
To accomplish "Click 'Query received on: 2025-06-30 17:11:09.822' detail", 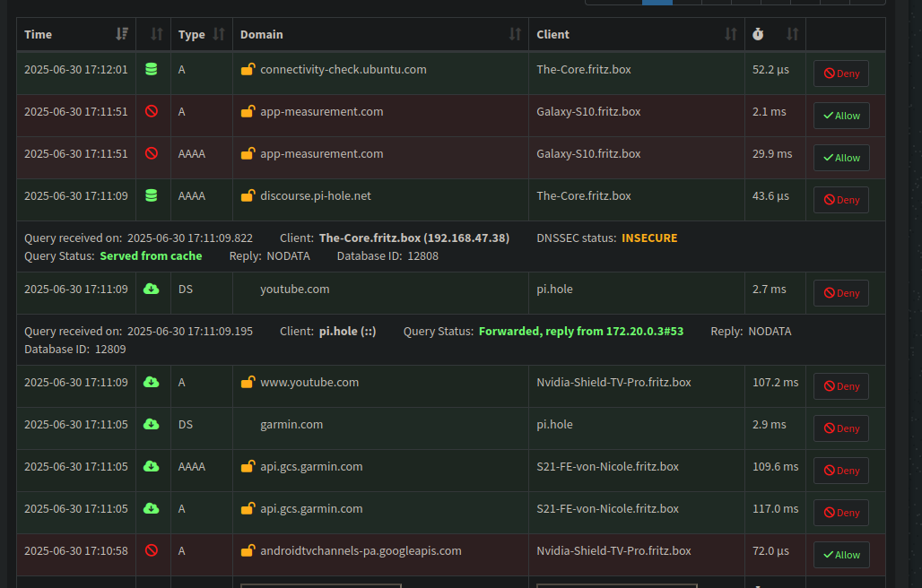I will 138,238.
